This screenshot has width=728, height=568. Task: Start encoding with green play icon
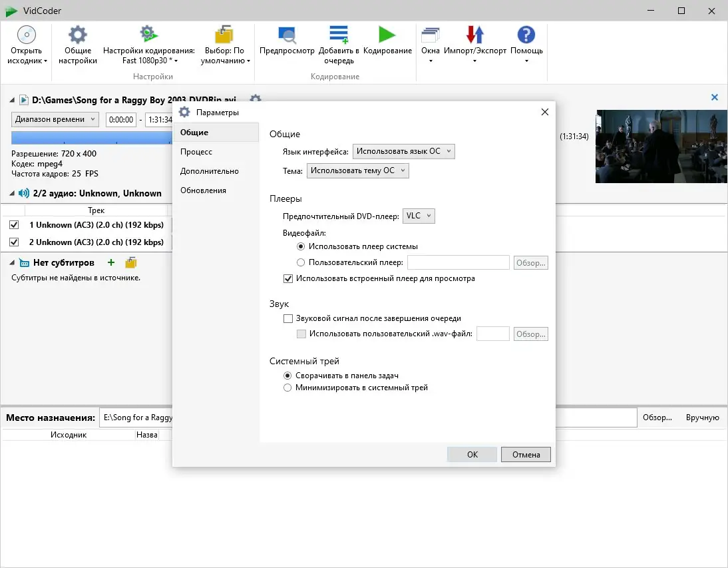[x=387, y=35]
